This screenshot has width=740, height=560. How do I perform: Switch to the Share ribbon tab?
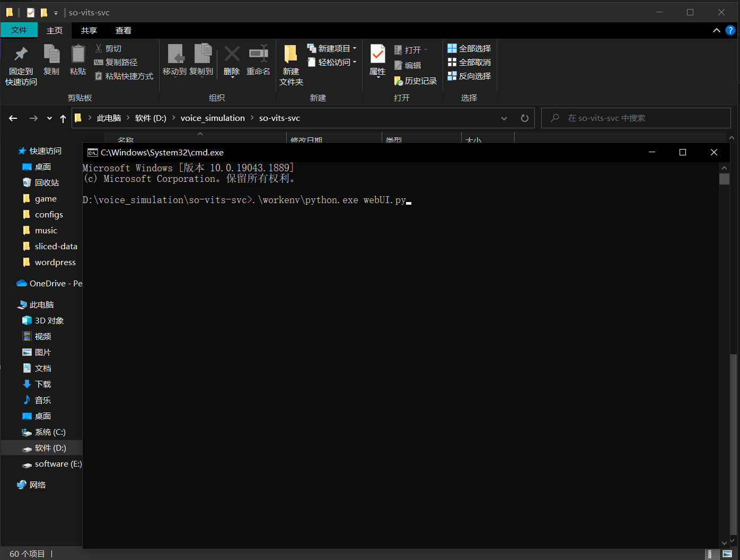(89, 31)
